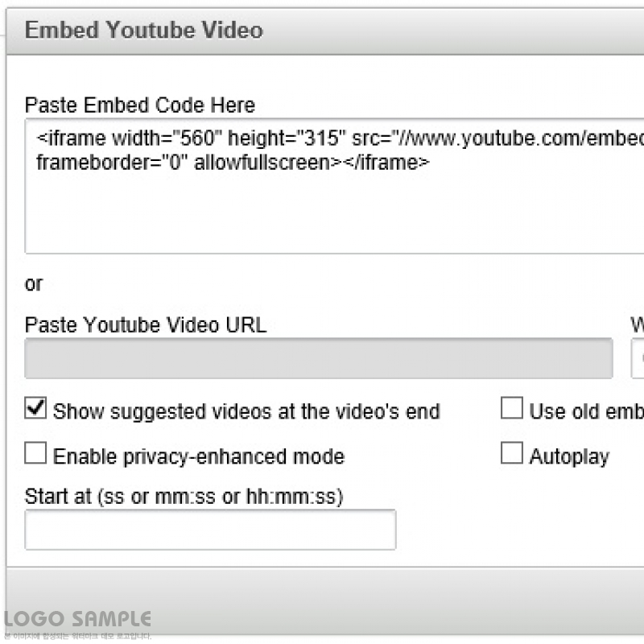The width and height of the screenshot is (644, 644).
Task: Click the "Start at (ss or mm:ss or hh:mm:ss)" label
Action: coord(184,497)
